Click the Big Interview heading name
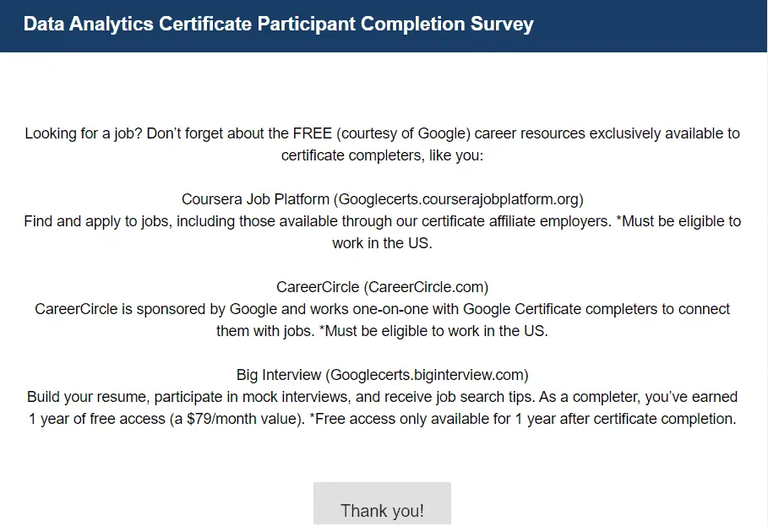The image size is (768, 532). pos(280,375)
